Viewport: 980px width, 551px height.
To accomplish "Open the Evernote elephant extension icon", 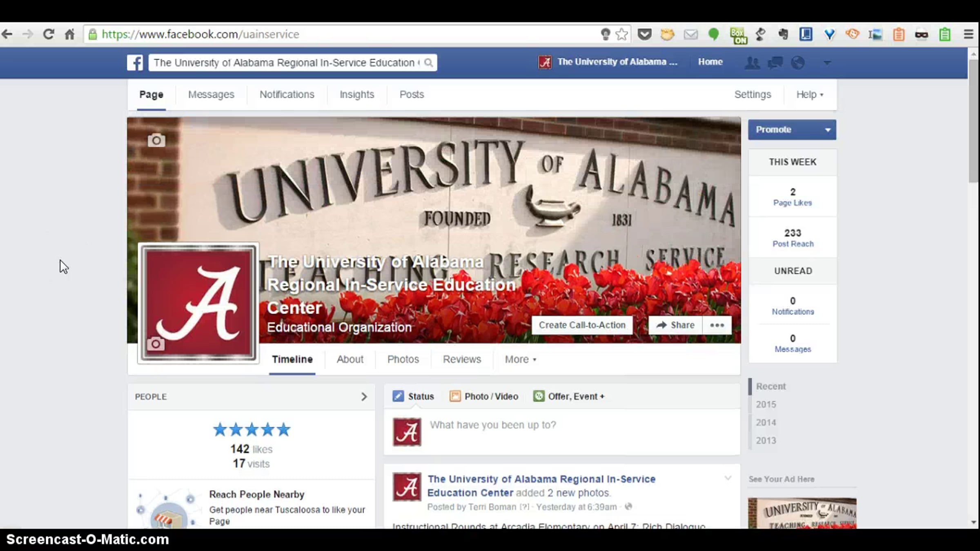I will [x=783, y=34].
